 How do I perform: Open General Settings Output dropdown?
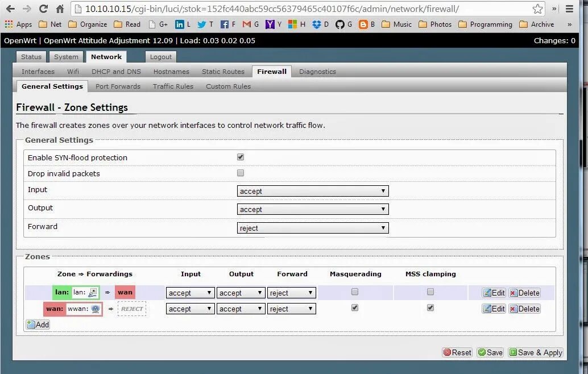pos(313,210)
